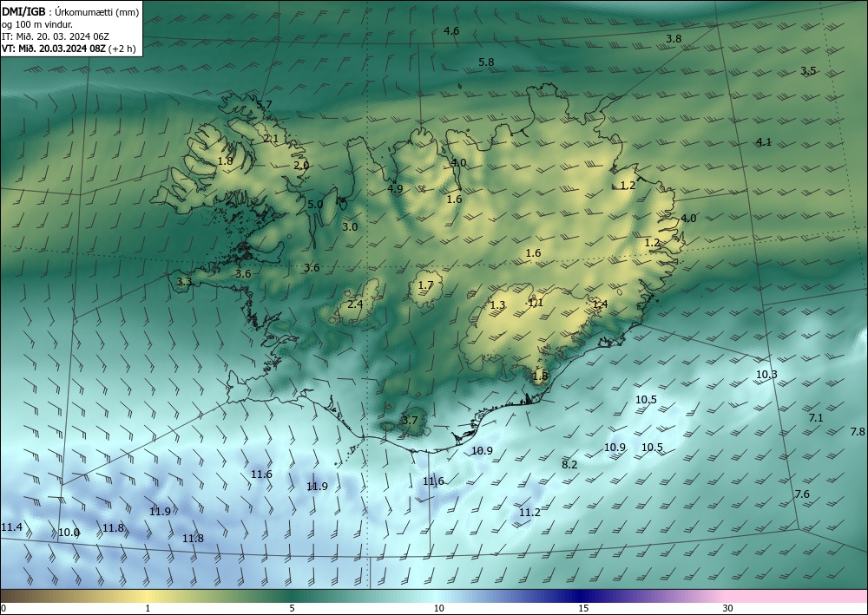The image size is (868, 615).
Task: Click the 3.5 value on the map
Action: coord(808,71)
